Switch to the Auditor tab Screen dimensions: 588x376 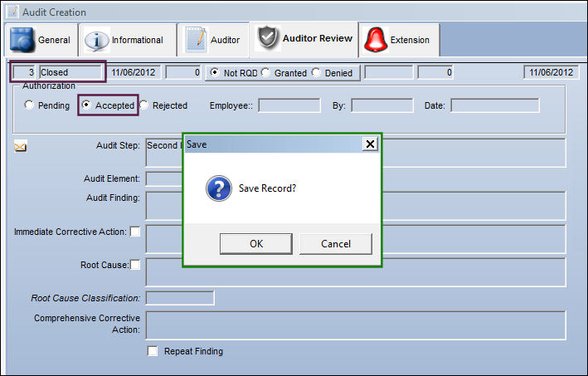[213, 40]
